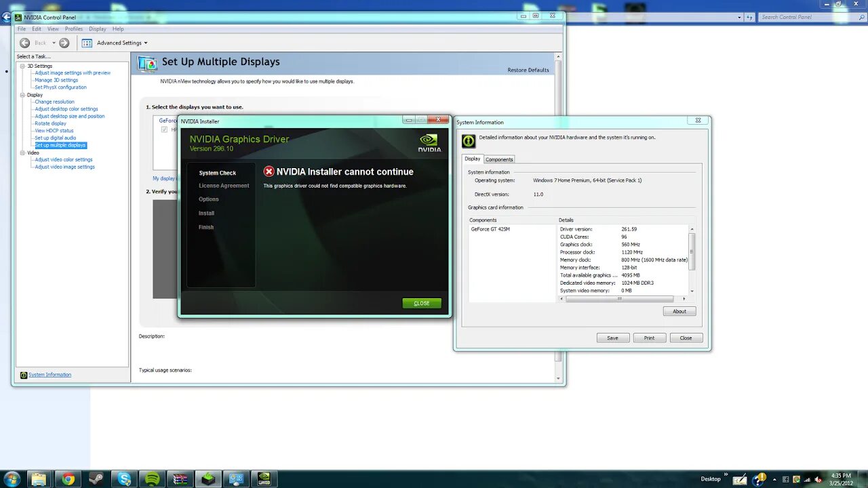Screen dimensions: 868x488
Task: Click the Control Panel taskbar icon
Action: click(237, 479)
